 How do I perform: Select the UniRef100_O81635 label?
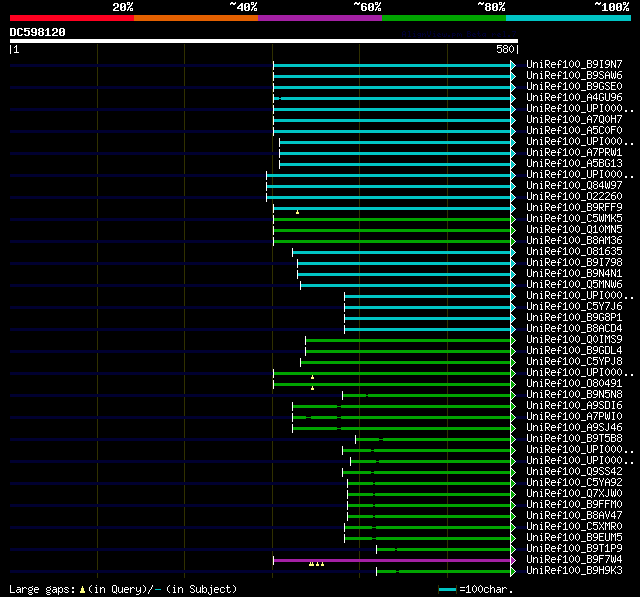point(574,252)
